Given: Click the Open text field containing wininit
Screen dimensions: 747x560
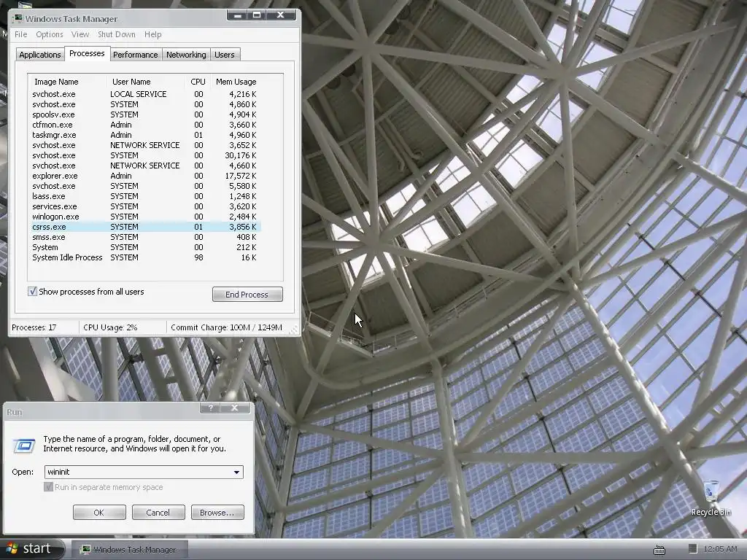Looking at the screenshot, I should coord(138,472).
